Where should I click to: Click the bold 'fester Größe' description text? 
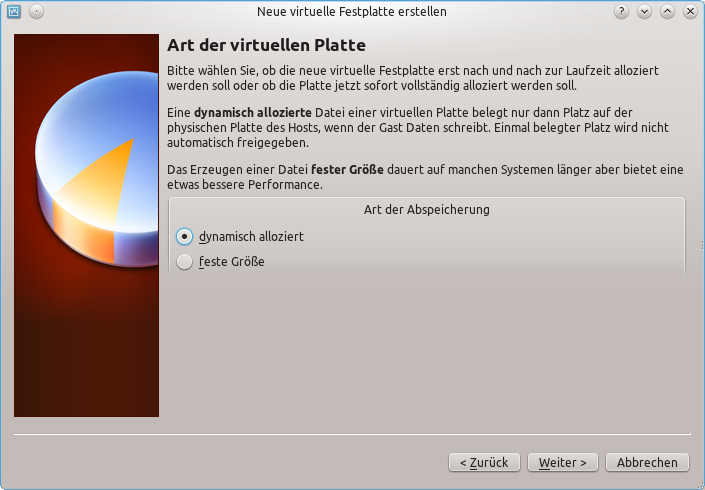347,169
